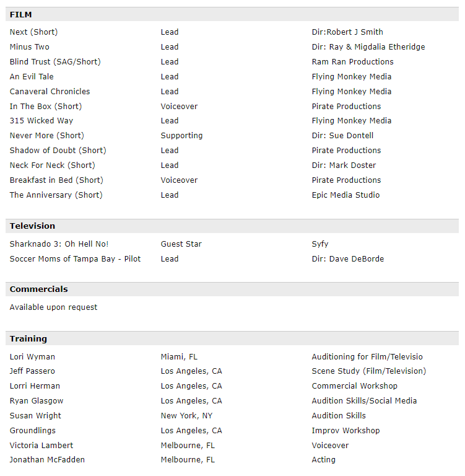
Task: Select the Canaveral Chronicles entry
Action: coord(50,91)
